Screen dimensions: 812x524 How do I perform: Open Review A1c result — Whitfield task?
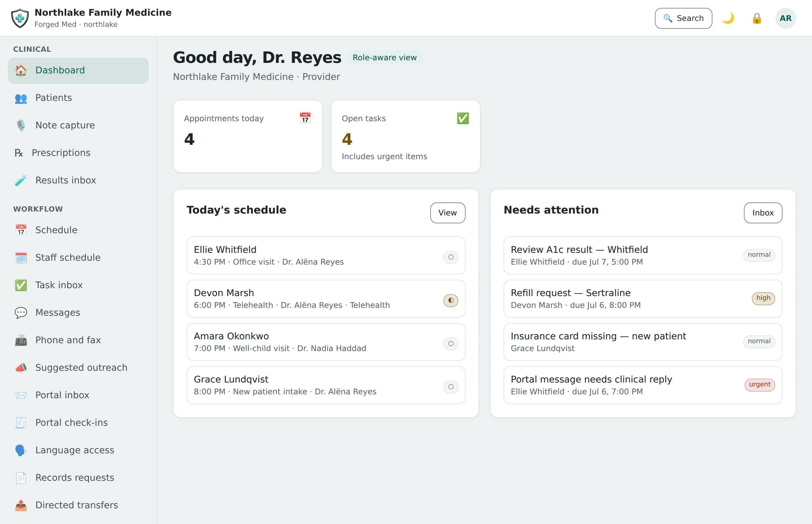(x=643, y=255)
